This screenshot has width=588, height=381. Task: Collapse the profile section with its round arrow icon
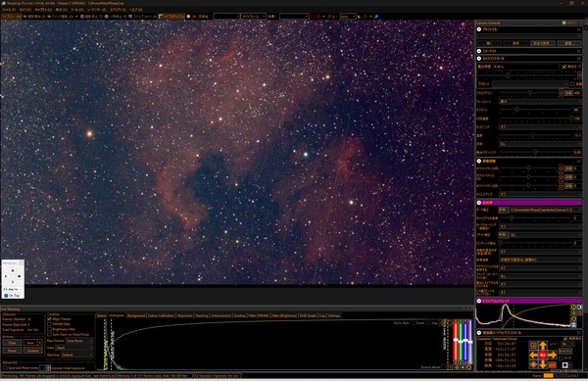479,29
